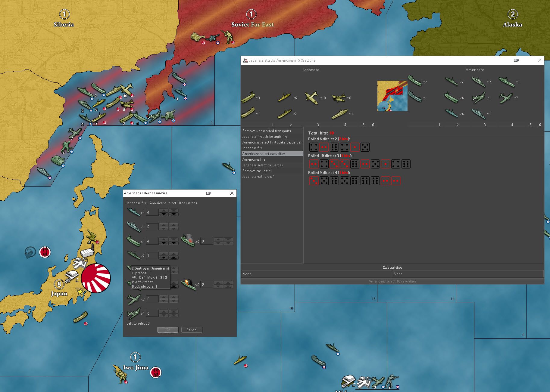
Task: Click the burning damaged battleship icon
Action: click(x=188, y=284)
